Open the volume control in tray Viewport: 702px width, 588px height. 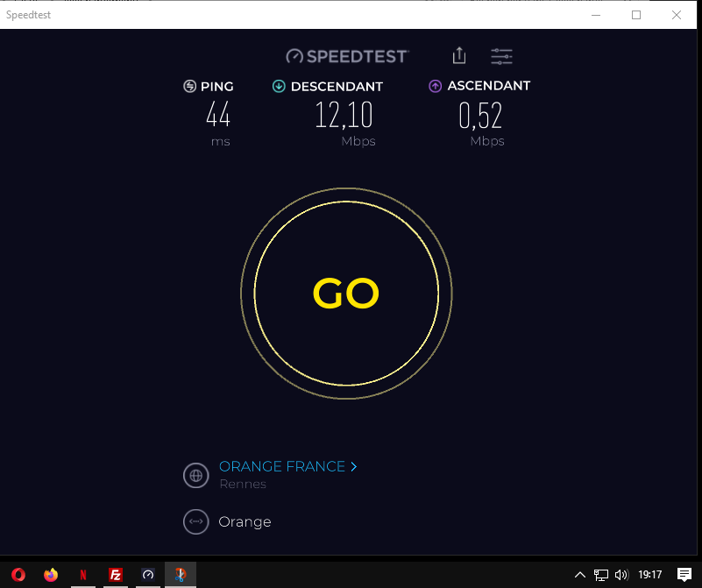[621, 575]
